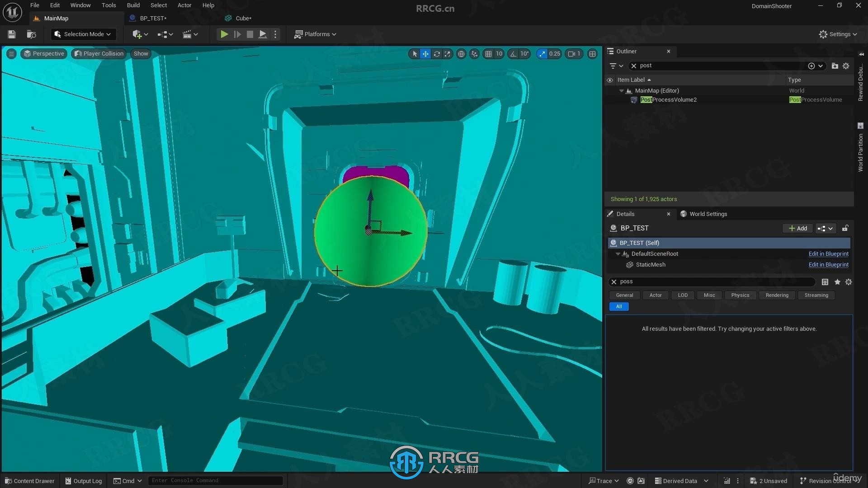The height and width of the screenshot is (488, 868).
Task: Open the viewport Show menu
Action: [141, 54]
